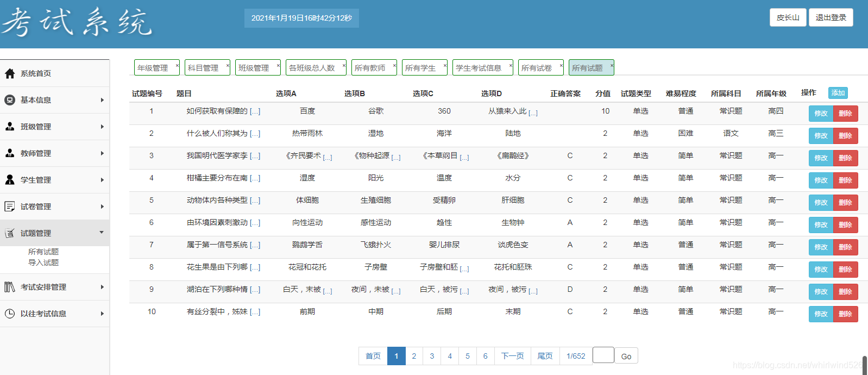Click the 考试系统 logo title
This screenshot has height=375, width=868.
(x=76, y=23)
